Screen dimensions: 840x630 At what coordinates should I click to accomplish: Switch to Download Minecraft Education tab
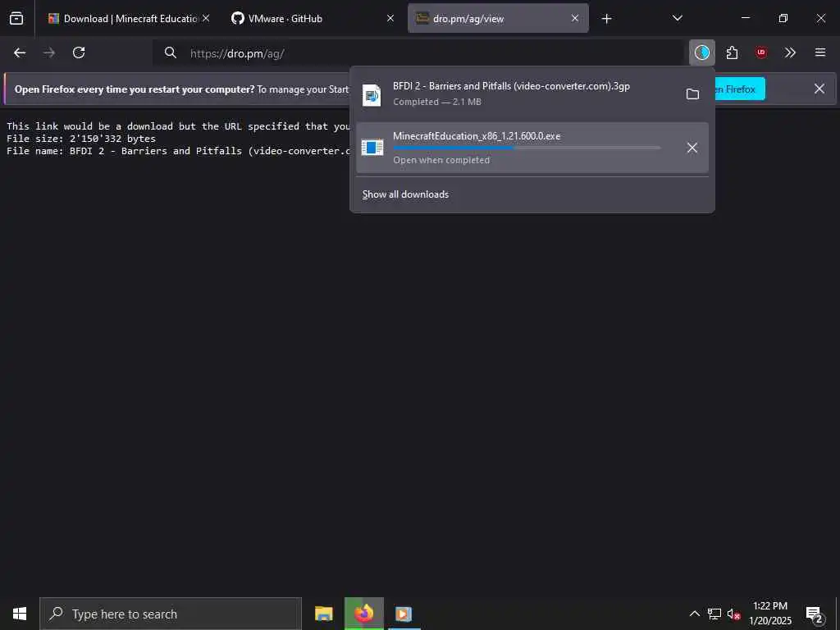tap(129, 18)
